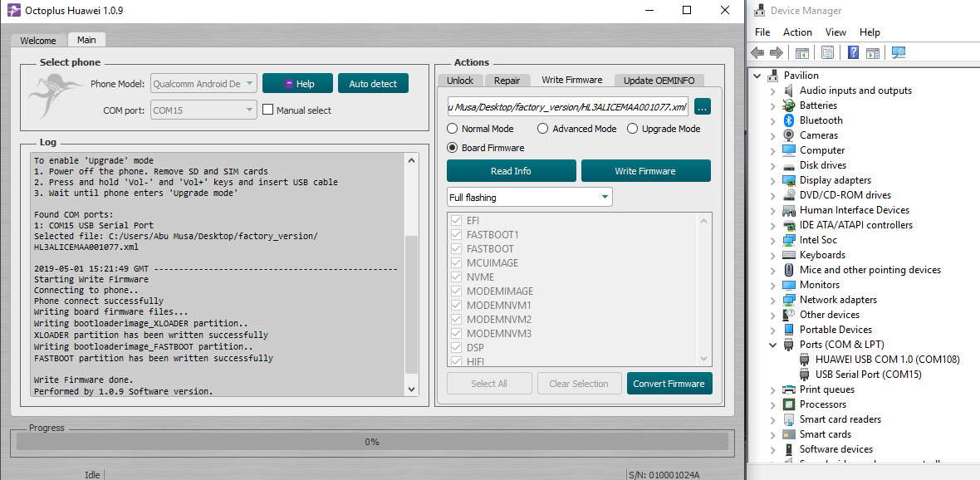The width and height of the screenshot is (980, 480).
Task: Enable the Manual select checkbox
Action: pos(267,110)
